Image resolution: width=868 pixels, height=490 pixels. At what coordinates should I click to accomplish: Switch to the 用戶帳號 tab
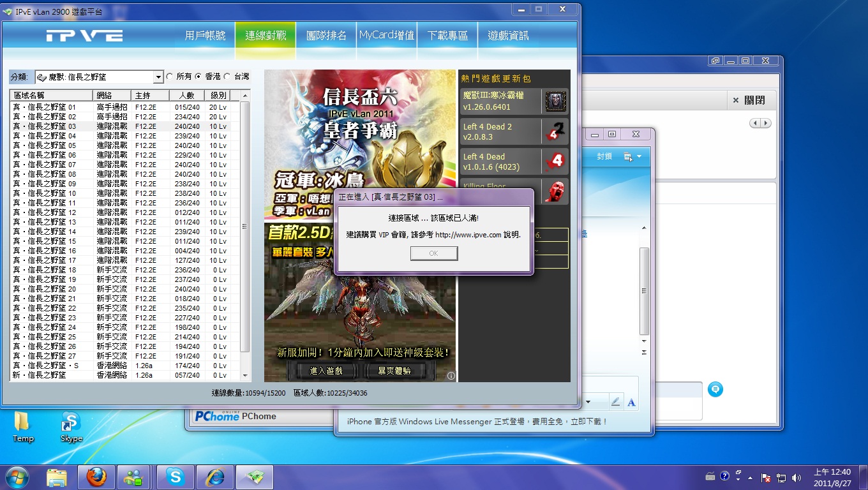pyautogui.click(x=205, y=36)
